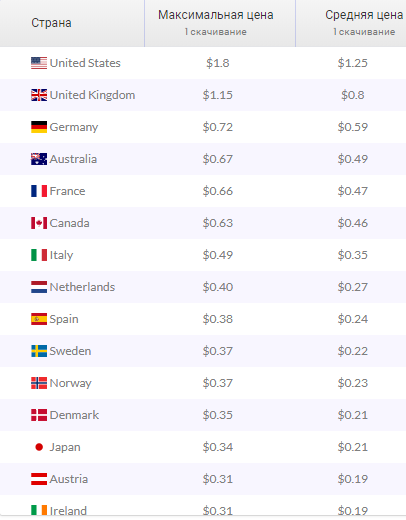Image resolution: width=406 pixels, height=520 pixels.
Task: Click the United States flag icon
Action: click(x=39, y=63)
